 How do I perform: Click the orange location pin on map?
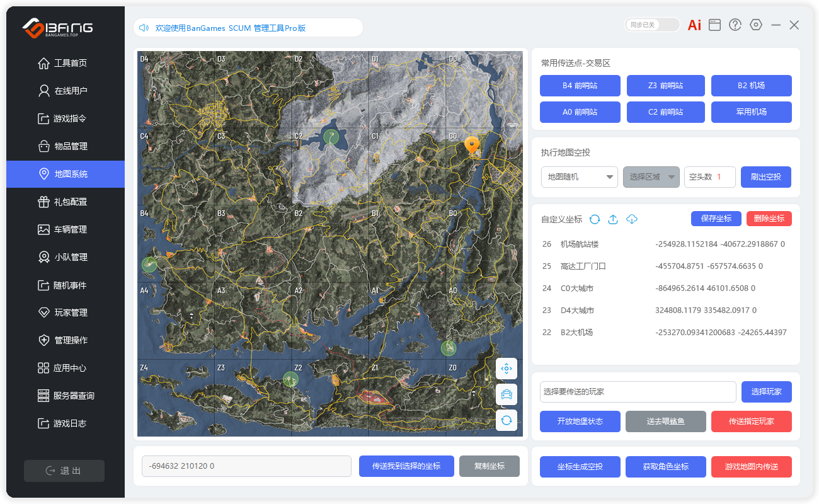pos(472,146)
